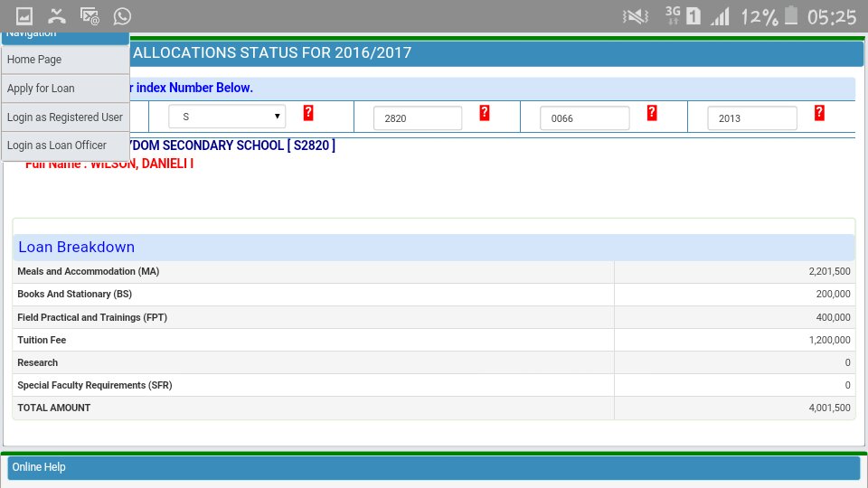Image resolution: width=868 pixels, height=488 pixels.
Task: Tap the battery icon in status bar
Action: (791, 15)
